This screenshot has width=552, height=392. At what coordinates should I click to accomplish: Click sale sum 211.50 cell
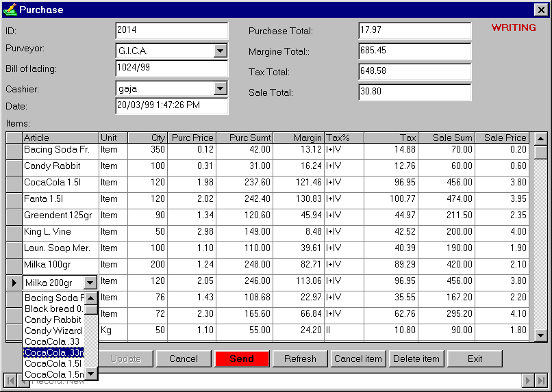point(447,217)
